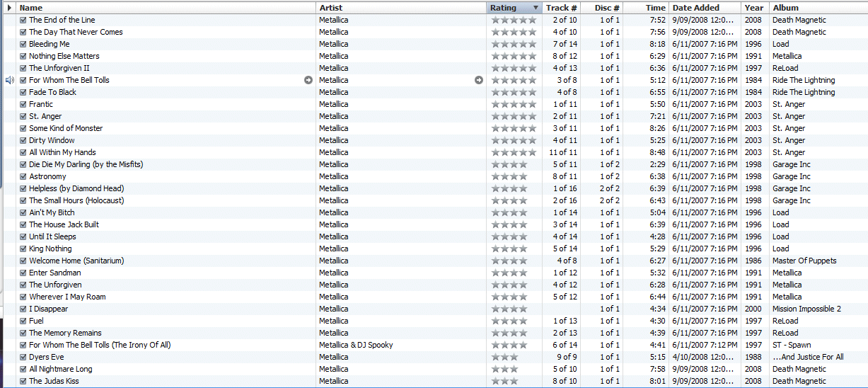Screen dimensions: 868x388
Task: Click track number 6 of 14
Action: (565, 345)
